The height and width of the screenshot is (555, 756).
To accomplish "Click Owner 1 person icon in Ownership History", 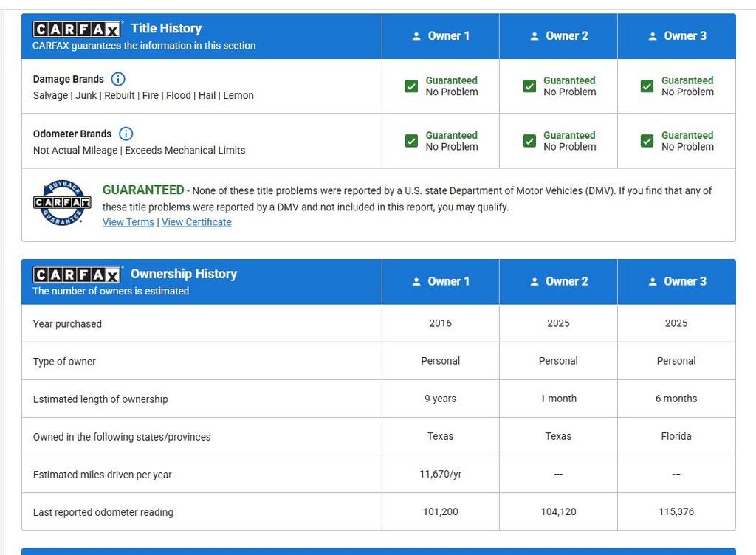I will 416,282.
